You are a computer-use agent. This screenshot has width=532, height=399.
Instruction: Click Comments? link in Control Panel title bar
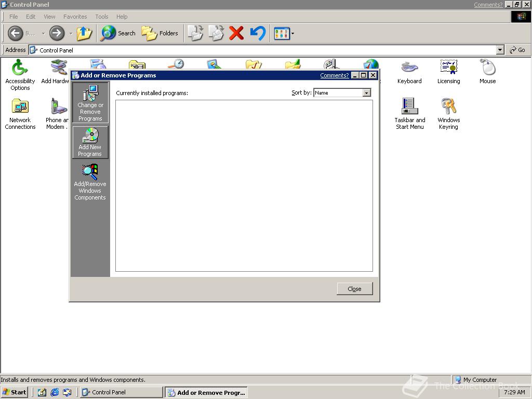click(488, 5)
